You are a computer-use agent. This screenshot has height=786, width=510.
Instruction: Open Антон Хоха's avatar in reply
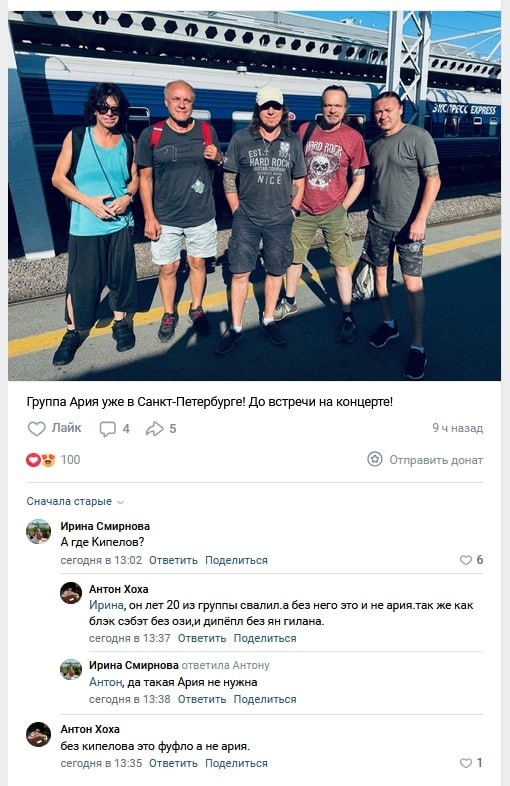pos(71,593)
